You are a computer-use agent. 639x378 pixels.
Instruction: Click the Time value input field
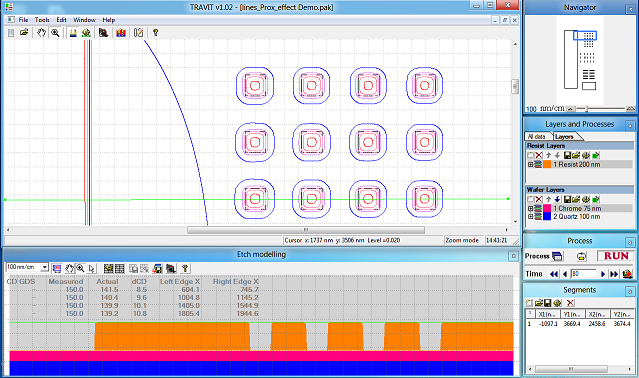point(584,274)
